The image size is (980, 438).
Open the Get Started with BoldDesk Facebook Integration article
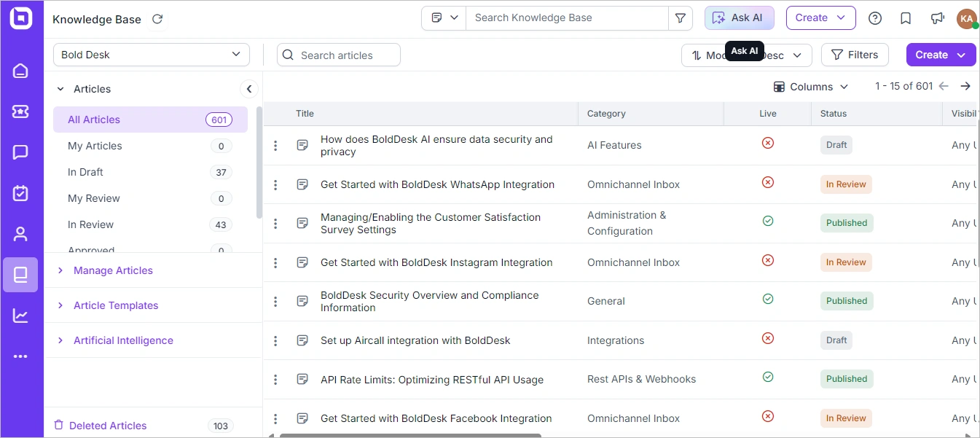436,419
